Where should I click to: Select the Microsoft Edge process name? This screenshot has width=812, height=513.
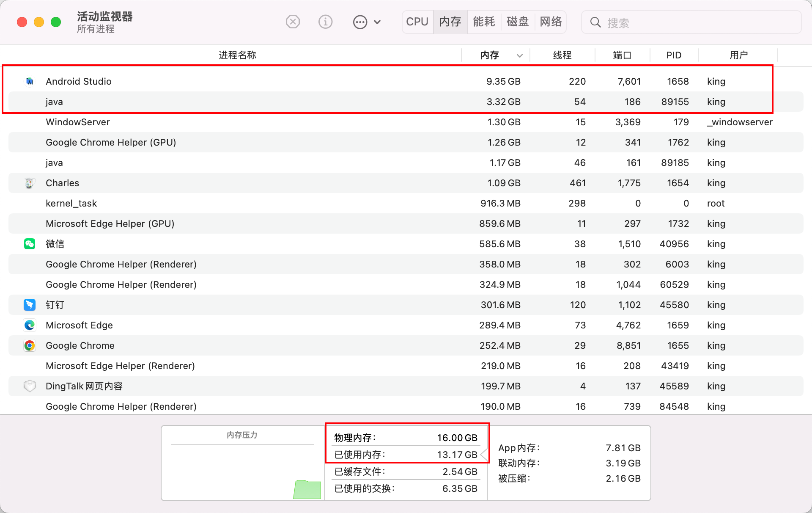point(80,325)
